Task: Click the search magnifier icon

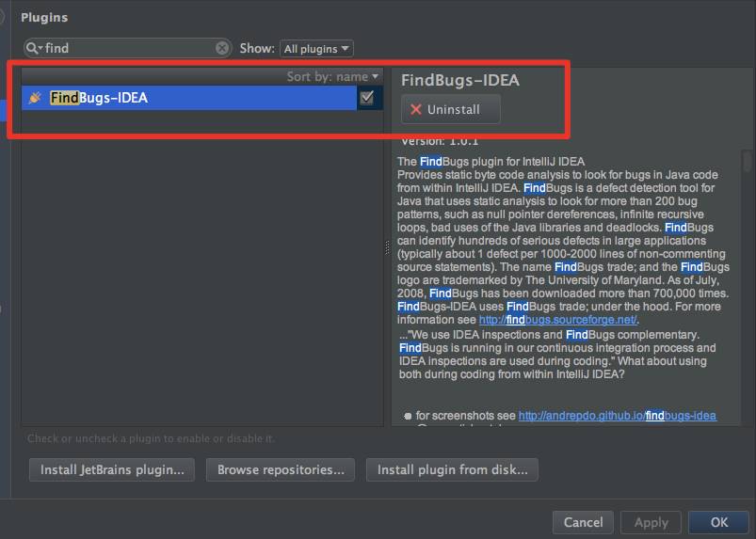Action: click(32, 48)
